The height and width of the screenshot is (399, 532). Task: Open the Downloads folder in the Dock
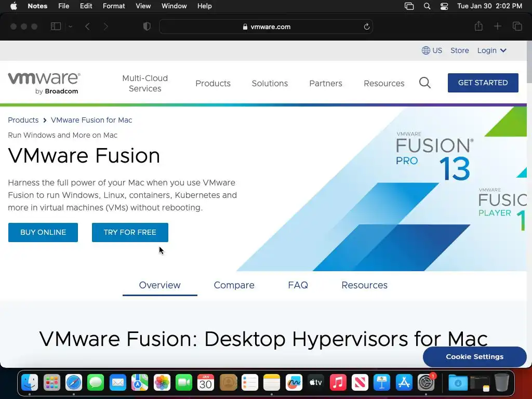coord(458,383)
